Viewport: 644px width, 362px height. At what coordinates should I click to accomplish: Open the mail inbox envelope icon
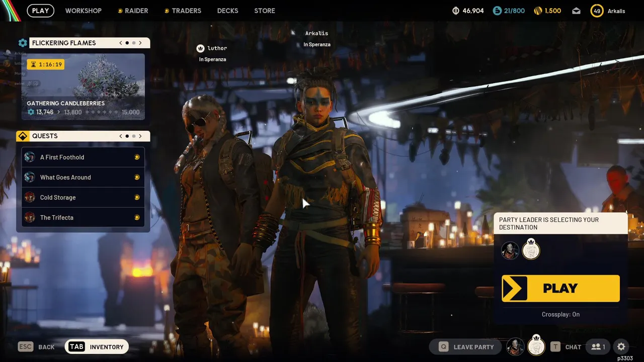click(x=577, y=11)
